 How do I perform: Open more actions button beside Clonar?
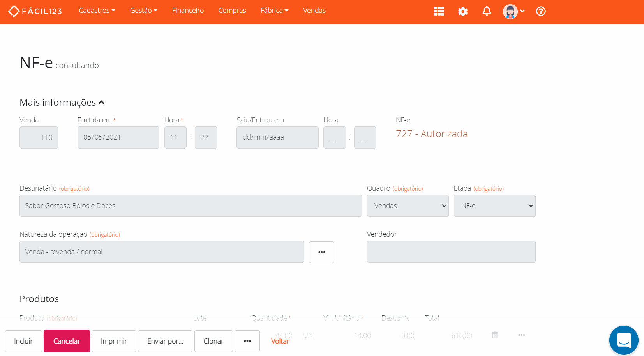click(x=247, y=341)
